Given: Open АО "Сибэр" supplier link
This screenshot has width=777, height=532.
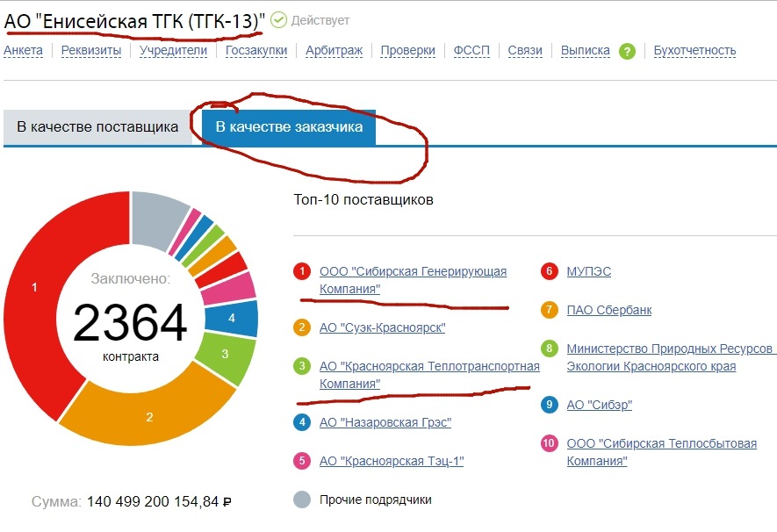Looking at the screenshot, I should [599, 406].
